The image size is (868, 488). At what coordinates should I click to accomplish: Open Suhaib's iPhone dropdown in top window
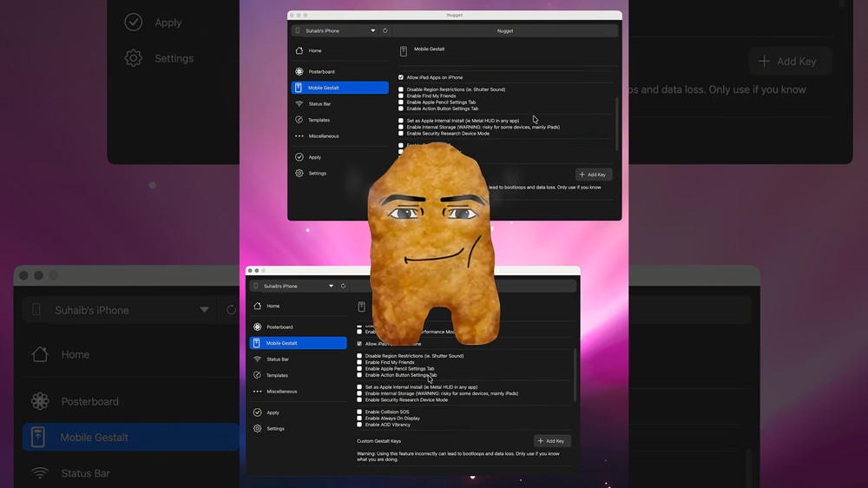(x=335, y=30)
